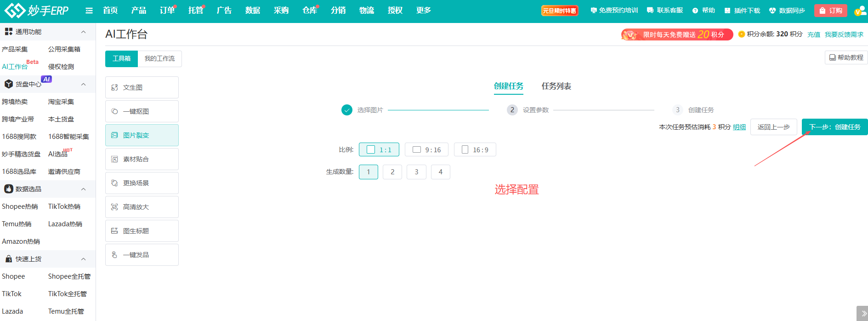Viewport: 868px width, 321px height.
Task: Select the 高清放大 tool
Action: [x=142, y=207]
